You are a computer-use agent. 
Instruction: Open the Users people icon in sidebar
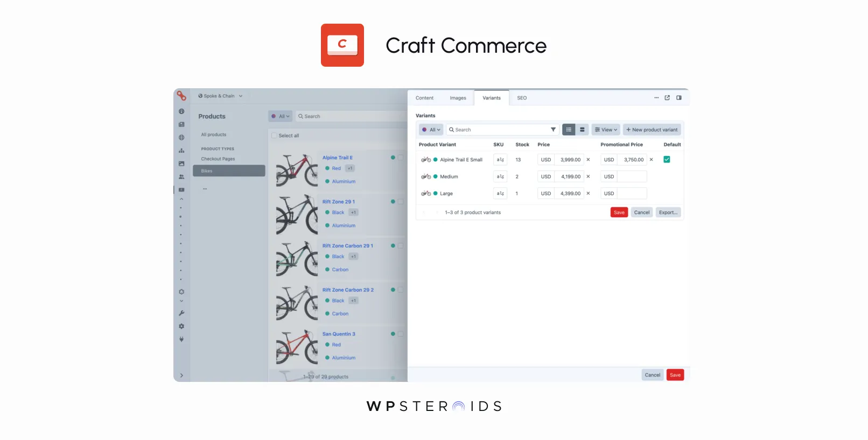pos(181,176)
